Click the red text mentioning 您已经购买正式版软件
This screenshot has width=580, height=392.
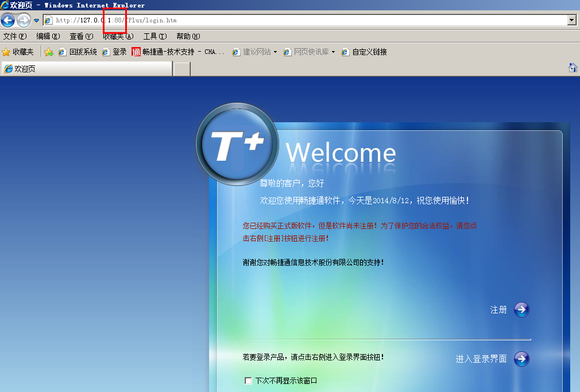[359, 232]
